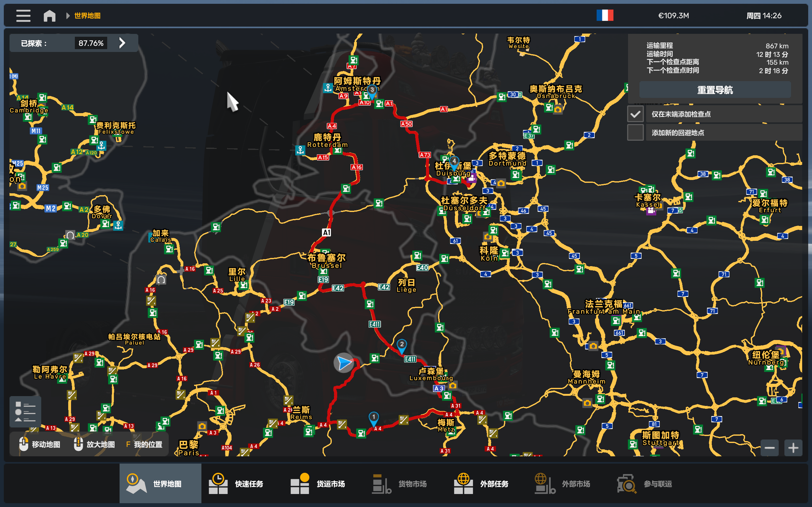Zoom out the map with minus button
Screen dimensions: 812x507
coord(769,448)
